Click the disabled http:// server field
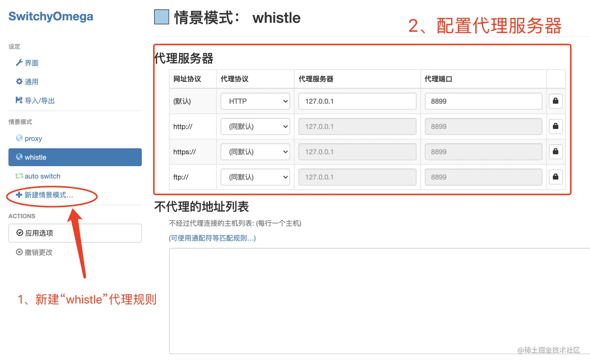590x364 pixels. tap(357, 126)
